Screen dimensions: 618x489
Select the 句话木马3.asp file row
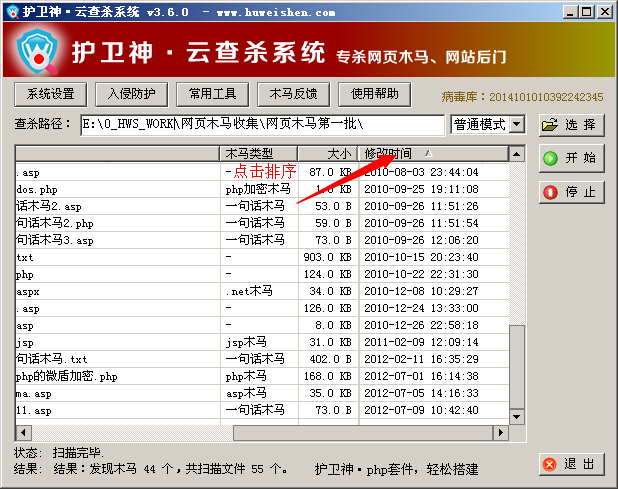262,240
